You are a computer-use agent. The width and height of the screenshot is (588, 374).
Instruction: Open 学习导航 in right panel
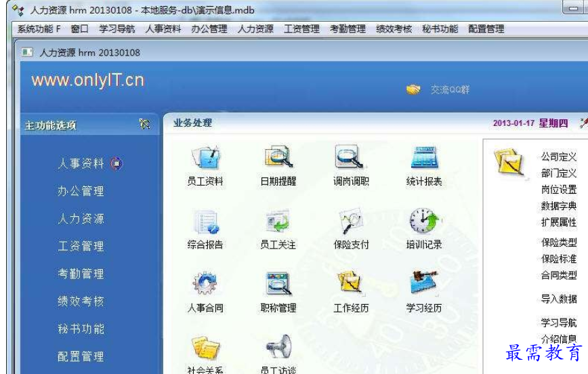pyautogui.click(x=558, y=323)
